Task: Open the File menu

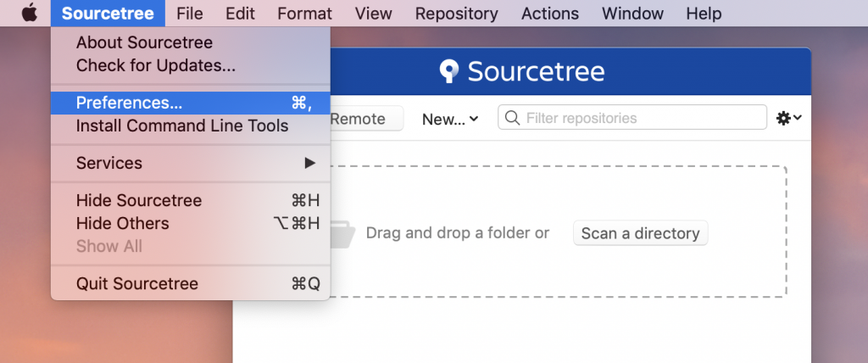Action: point(190,14)
